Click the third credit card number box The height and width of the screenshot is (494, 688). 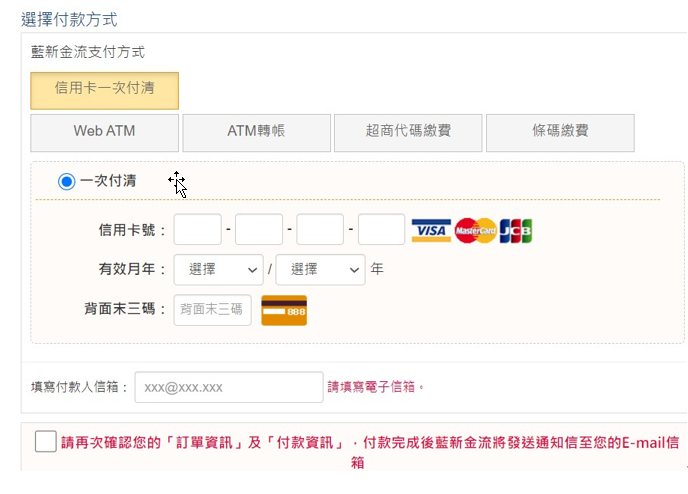(x=320, y=230)
